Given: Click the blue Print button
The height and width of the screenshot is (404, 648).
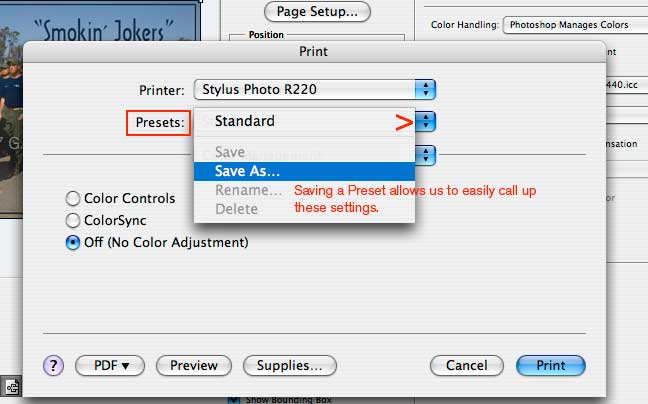Looking at the screenshot, I should point(550,366).
